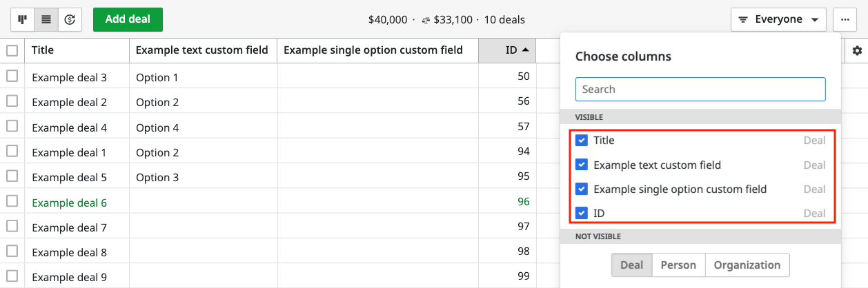Screen dimensions: 868x288
Task: Select the Example deal 3 row checkbox
Action: click(12, 76)
